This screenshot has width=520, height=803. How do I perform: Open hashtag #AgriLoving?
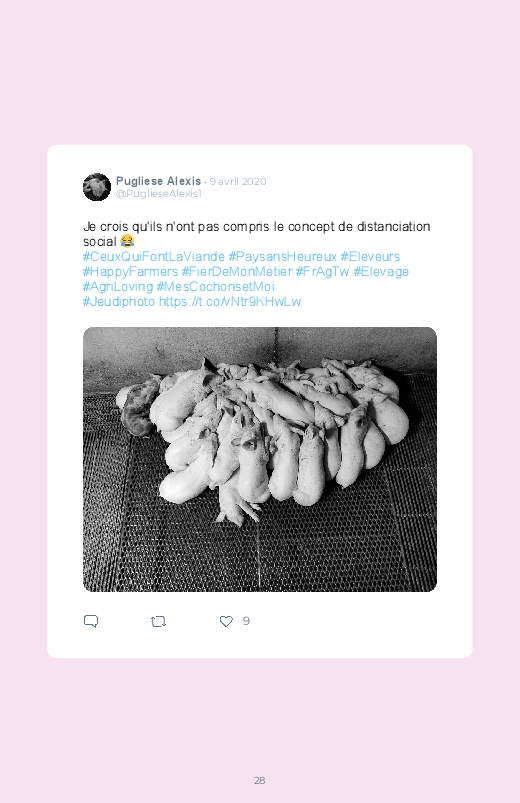118,286
